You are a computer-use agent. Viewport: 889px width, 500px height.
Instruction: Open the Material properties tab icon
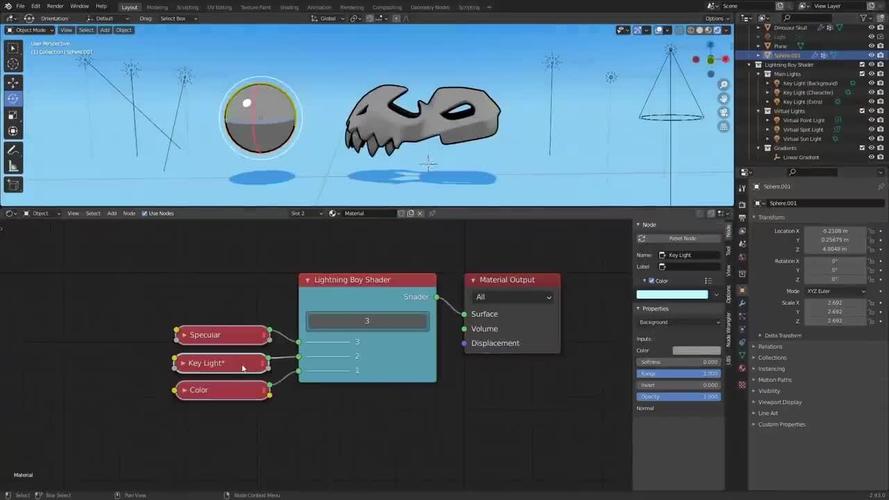(742, 368)
